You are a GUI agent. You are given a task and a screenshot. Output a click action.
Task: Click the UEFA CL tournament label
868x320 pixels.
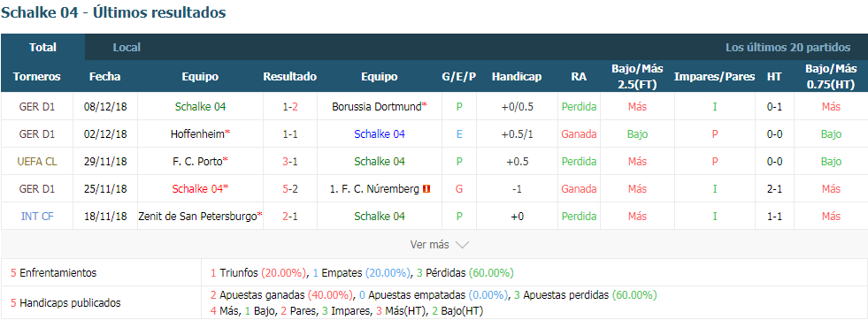(x=37, y=162)
